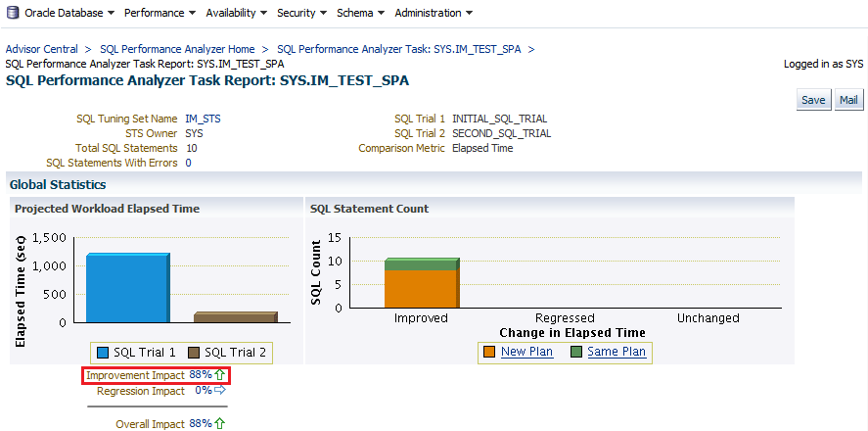This screenshot has height=431, width=868.
Task: Click the SQL Statement Count heading
Action: [x=369, y=209]
